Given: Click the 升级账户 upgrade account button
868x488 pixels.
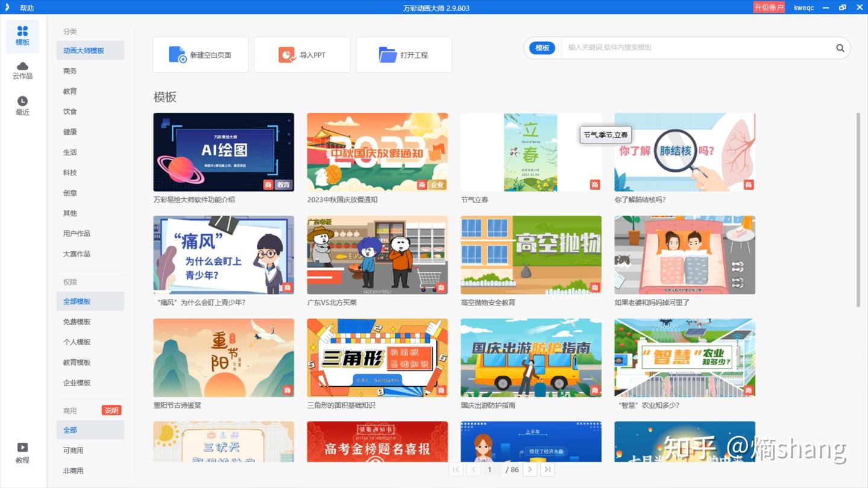Looking at the screenshot, I should pyautogui.click(x=769, y=7).
